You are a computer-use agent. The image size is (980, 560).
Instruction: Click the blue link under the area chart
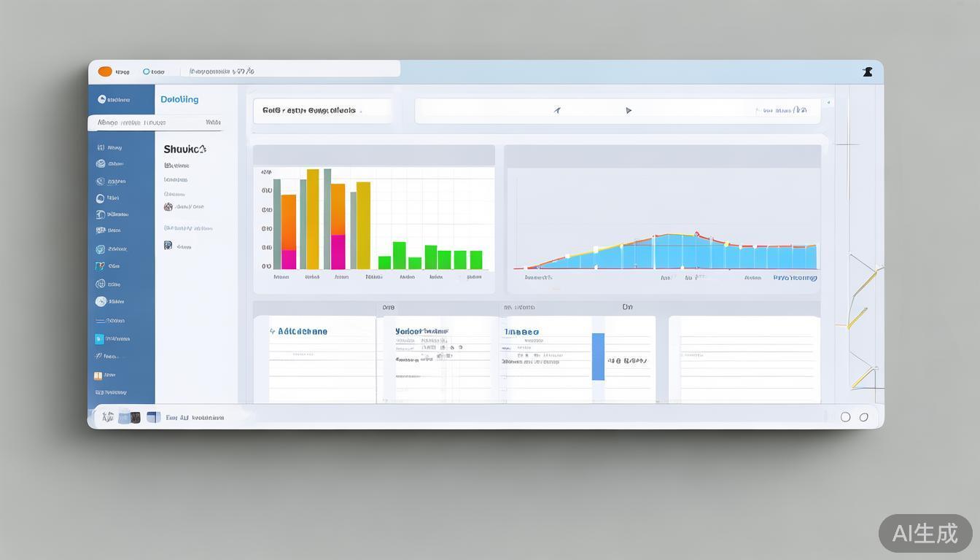[795, 277]
